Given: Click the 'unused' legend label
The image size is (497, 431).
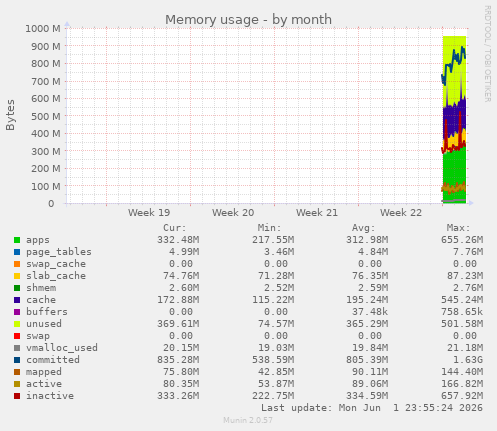Looking at the screenshot, I should click(x=44, y=324).
